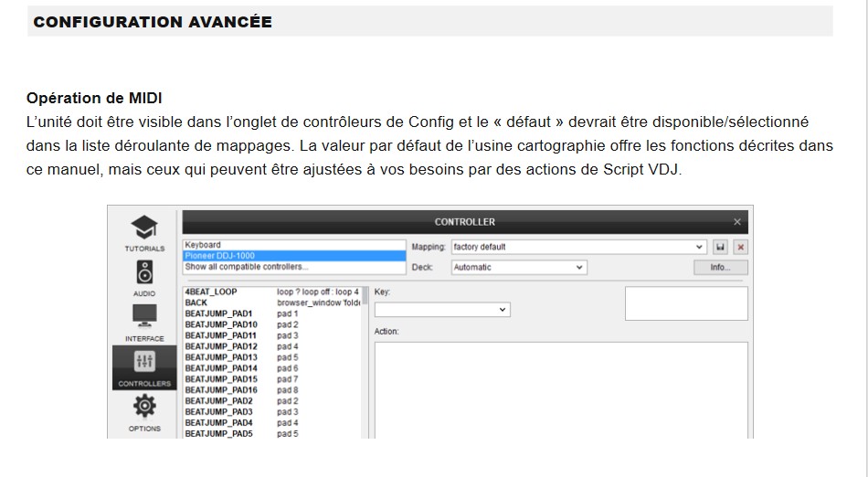Open the Options gear icon
868x477 pixels.
144,407
